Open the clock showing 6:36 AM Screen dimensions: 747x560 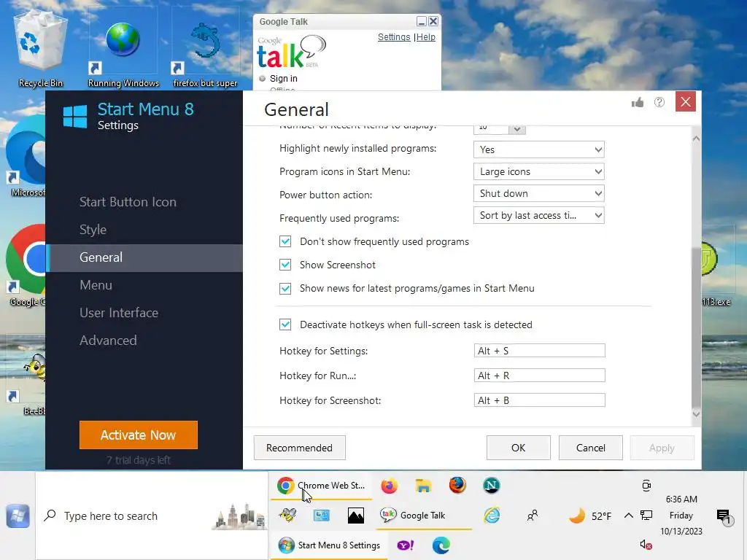tap(681, 516)
